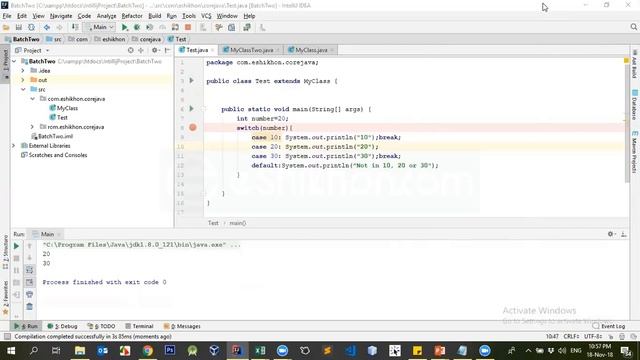Select Scratches and Consoles item

point(58,155)
